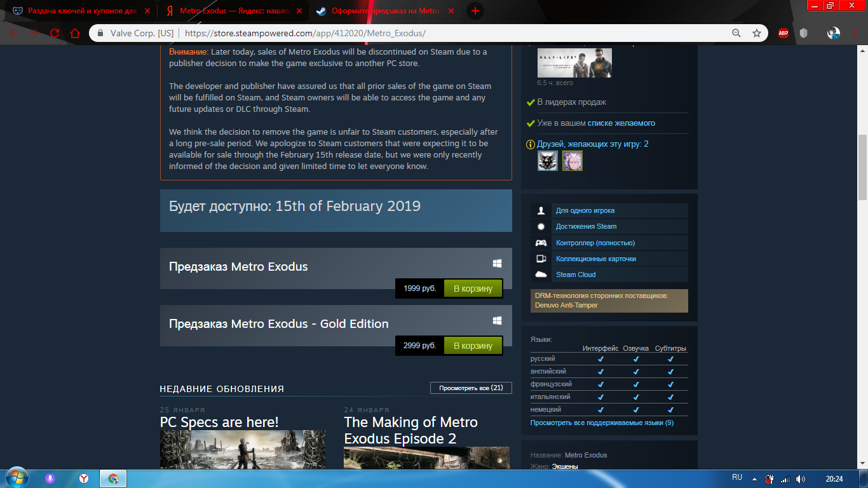Close the 'Раздача ключей и купонов' tab

pyautogui.click(x=147, y=11)
